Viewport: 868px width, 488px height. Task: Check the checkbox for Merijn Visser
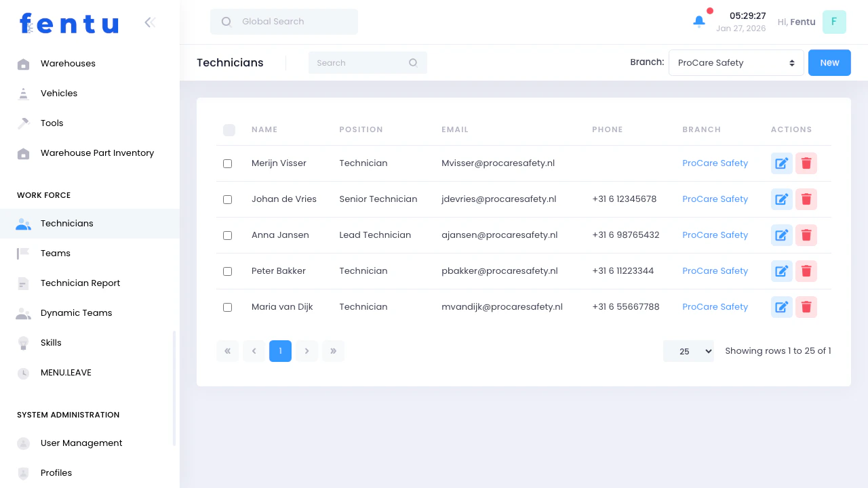coord(227,163)
